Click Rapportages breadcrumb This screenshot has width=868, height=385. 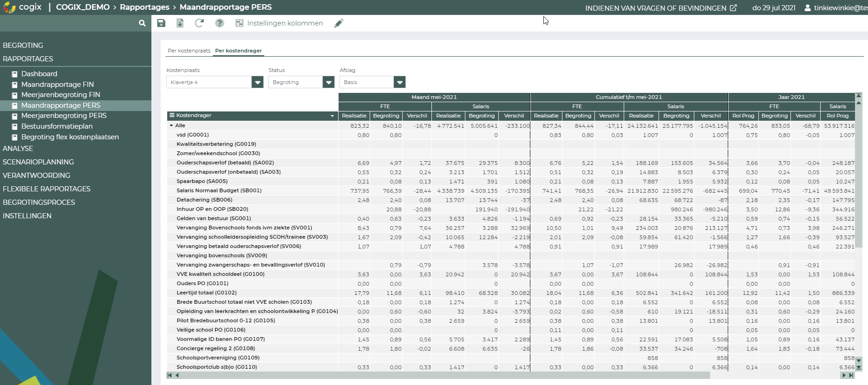tap(144, 7)
